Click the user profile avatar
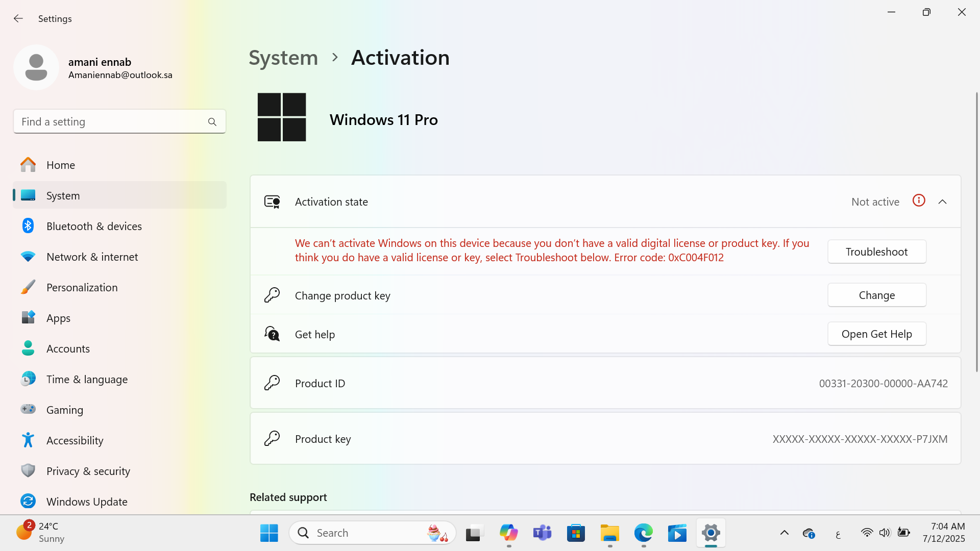980x551 pixels. coord(36,67)
